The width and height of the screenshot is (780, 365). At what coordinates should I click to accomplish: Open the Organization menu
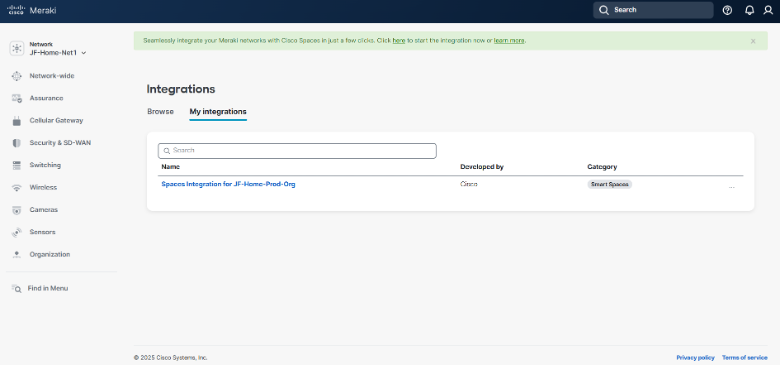click(x=50, y=254)
